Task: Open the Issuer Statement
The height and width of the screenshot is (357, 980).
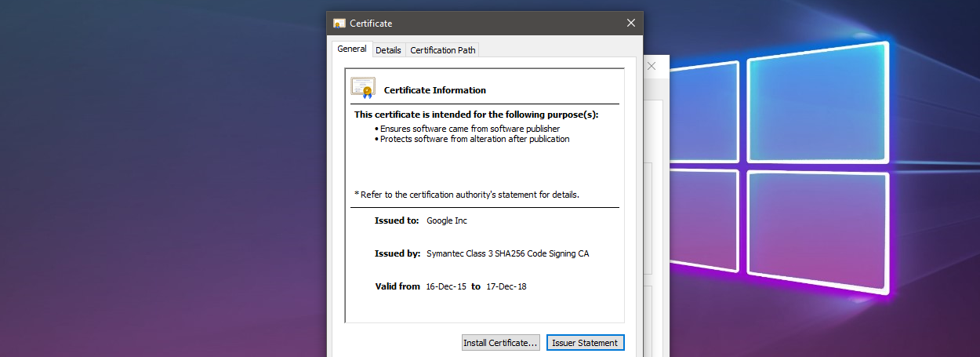Action: pos(586,343)
